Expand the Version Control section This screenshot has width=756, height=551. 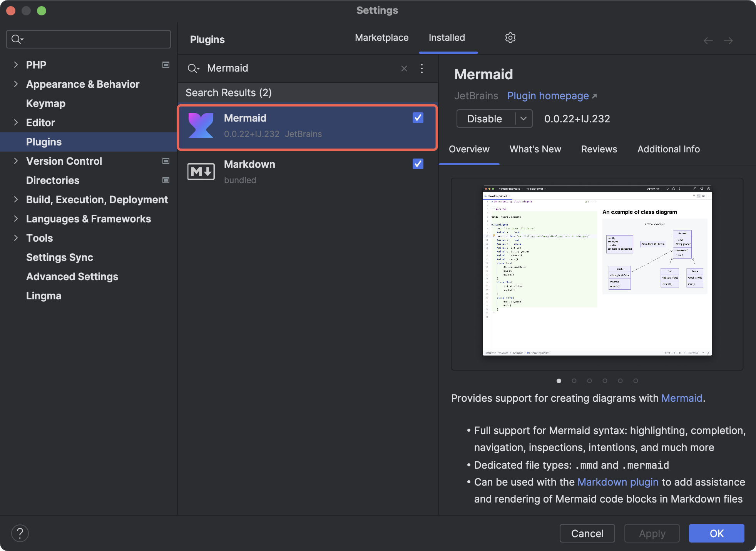[16, 161]
